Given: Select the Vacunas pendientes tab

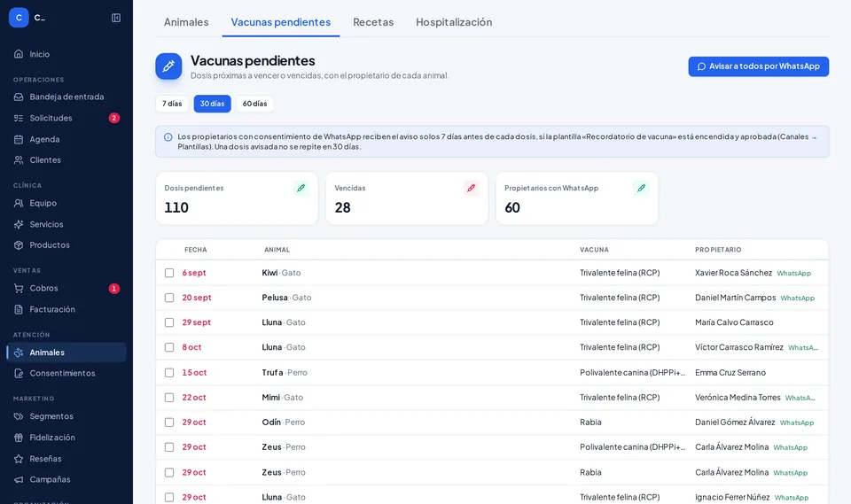Looking at the screenshot, I should [x=281, y=22].
